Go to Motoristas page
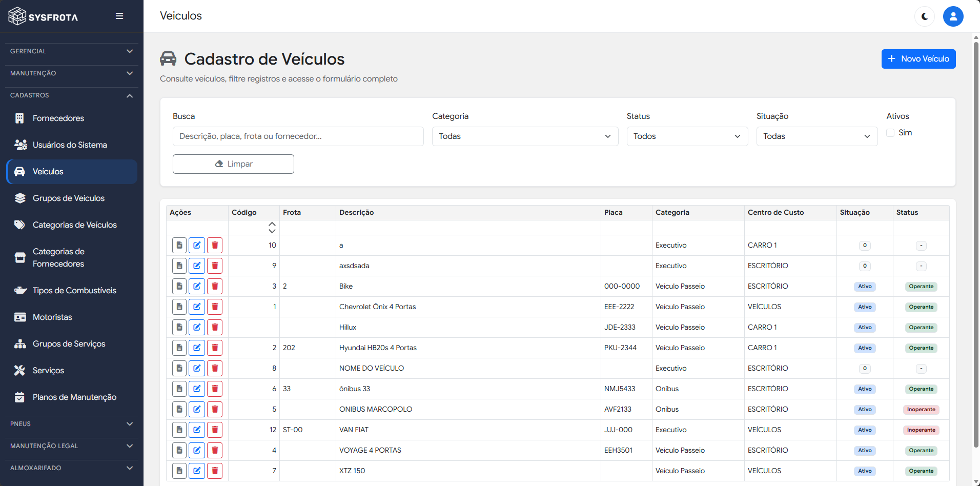 [72, 317]
